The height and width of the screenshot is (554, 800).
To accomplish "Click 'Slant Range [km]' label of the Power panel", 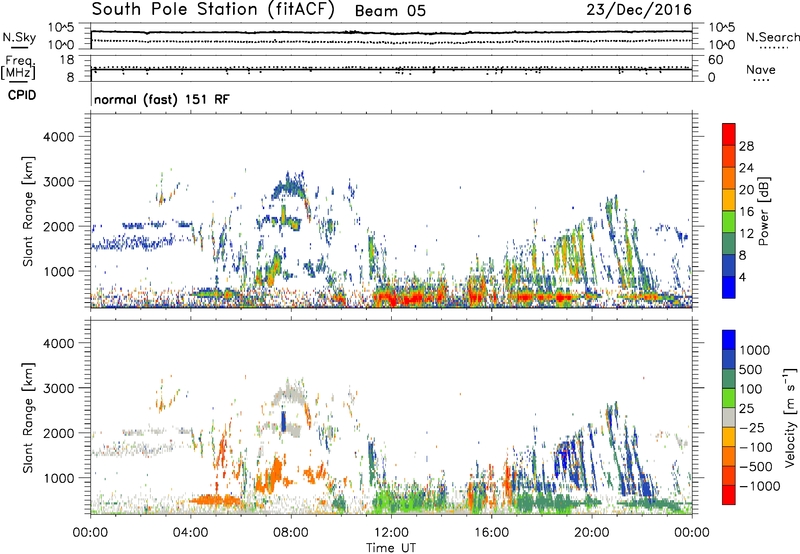I will pos(28,211).
